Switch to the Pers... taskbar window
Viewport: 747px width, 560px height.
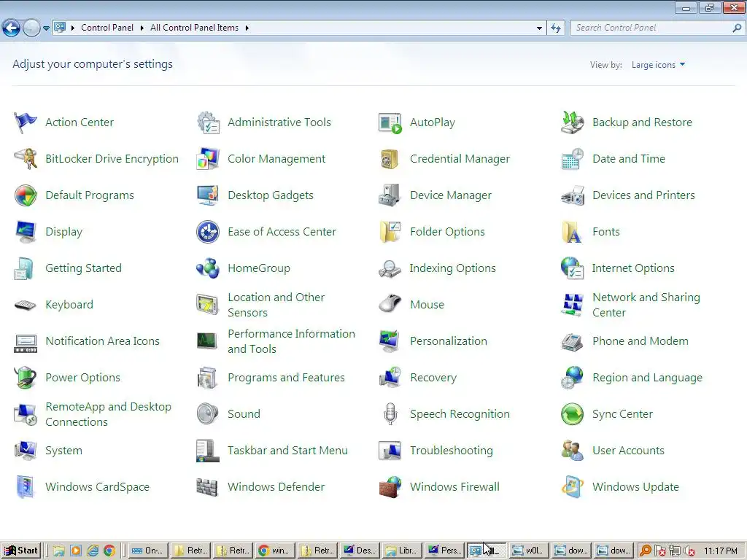[x=444, y=551]
